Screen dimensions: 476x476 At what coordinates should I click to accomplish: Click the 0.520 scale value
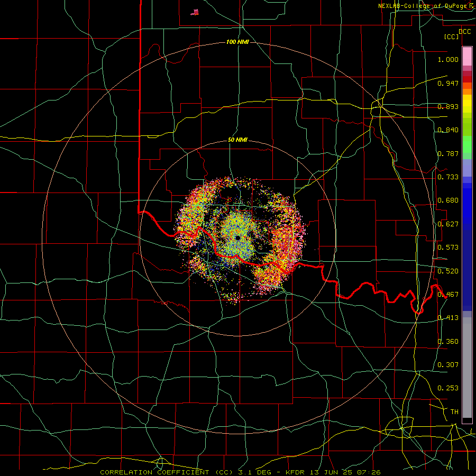click(448, 271)
